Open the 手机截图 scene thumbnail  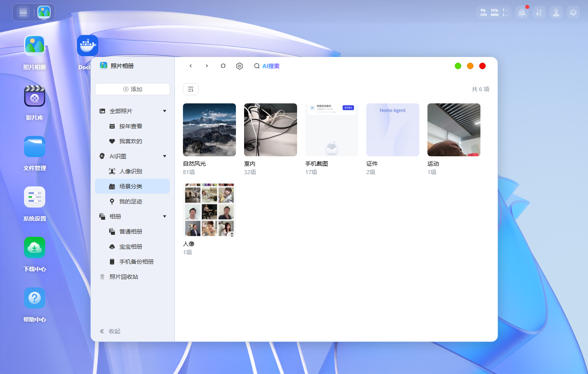(332, 130)
